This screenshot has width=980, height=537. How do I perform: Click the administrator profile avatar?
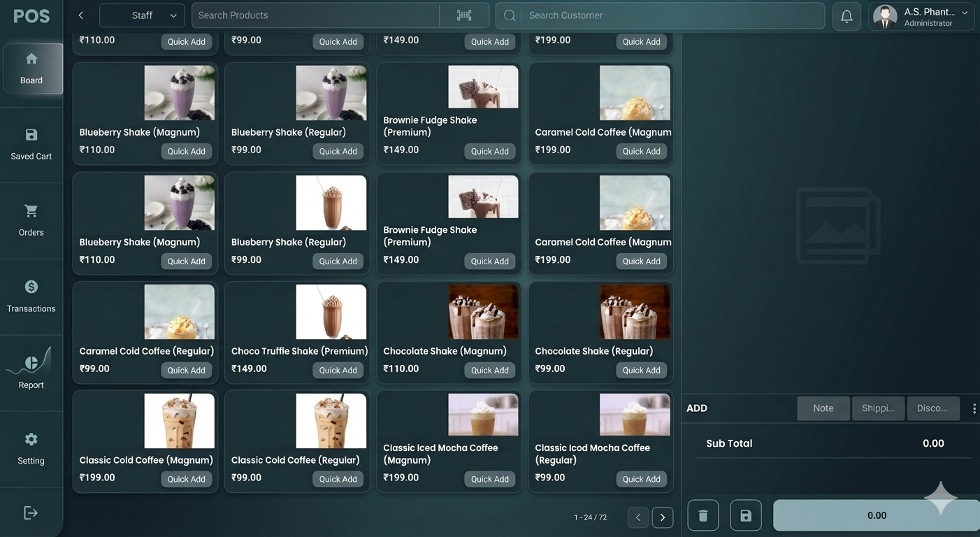tap(885, 17)
